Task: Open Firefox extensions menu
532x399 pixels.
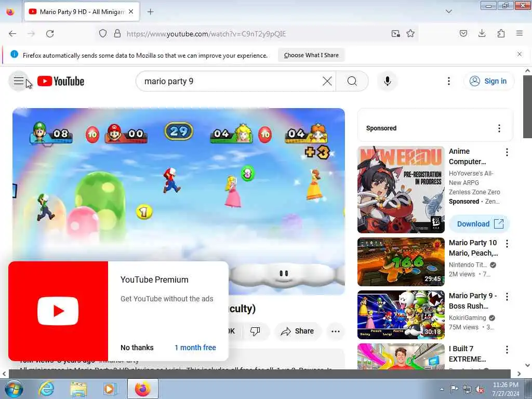Action: coord(501,34)
